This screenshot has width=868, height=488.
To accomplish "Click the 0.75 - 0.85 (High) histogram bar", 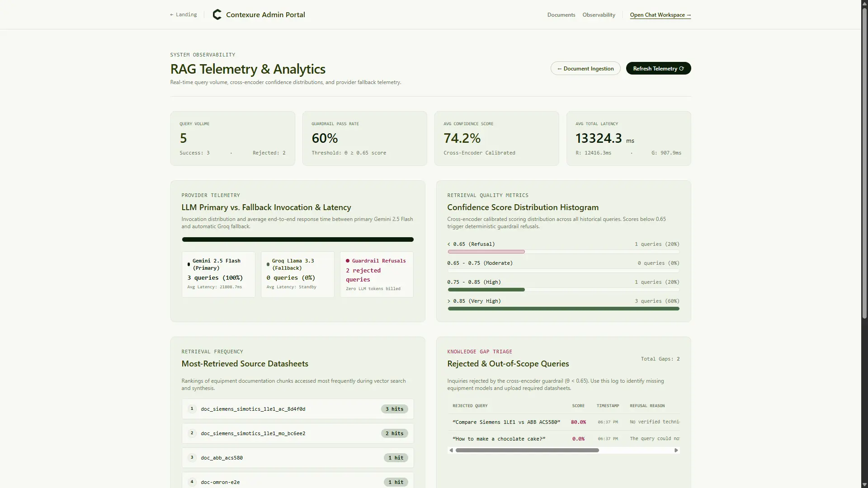I will [x=486, y=290].
